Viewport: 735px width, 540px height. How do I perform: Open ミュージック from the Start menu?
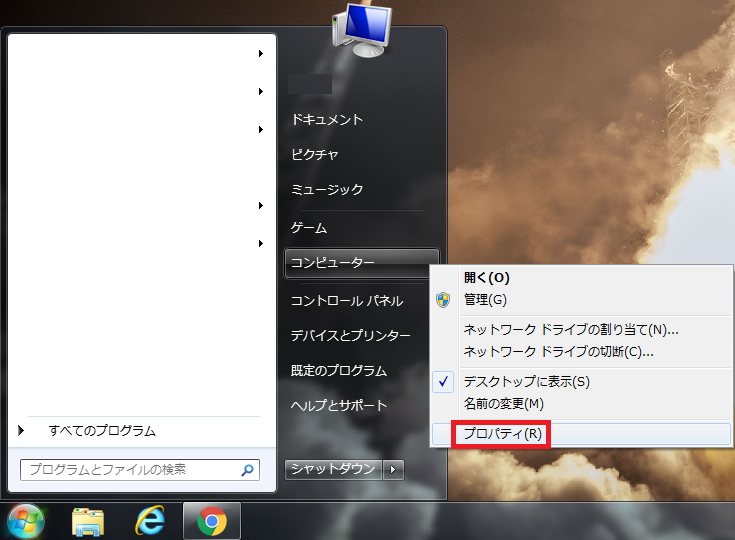327,189
